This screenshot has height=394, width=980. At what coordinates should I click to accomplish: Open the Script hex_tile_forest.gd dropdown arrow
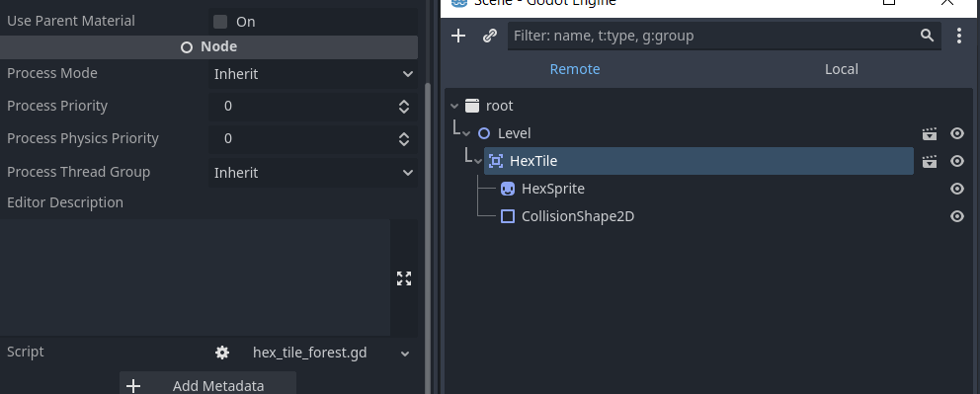click(x=405, y=354)
